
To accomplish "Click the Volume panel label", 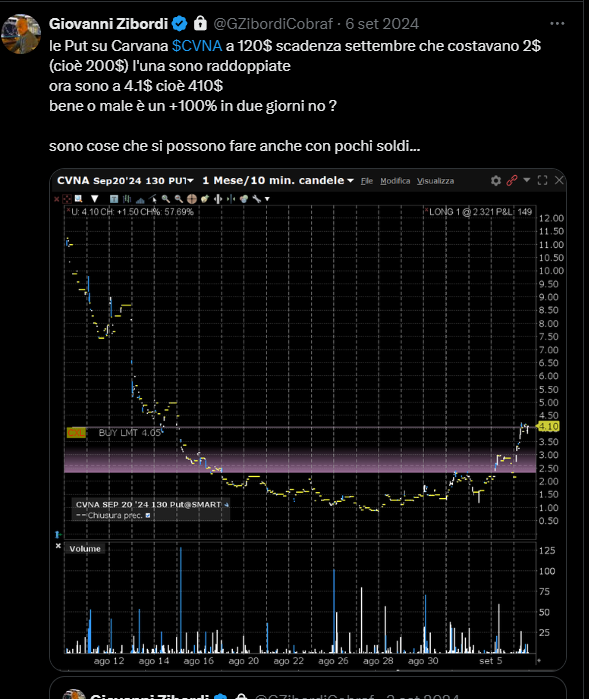I will [85, 549].
